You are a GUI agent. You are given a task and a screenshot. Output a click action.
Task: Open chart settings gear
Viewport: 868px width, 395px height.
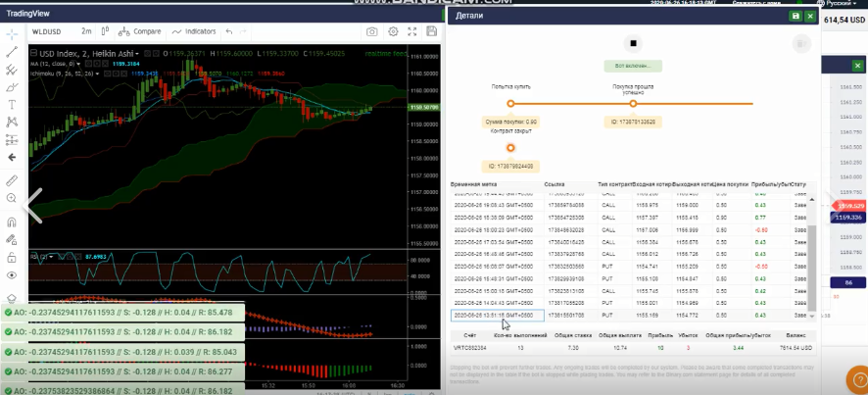click(393, 31)
